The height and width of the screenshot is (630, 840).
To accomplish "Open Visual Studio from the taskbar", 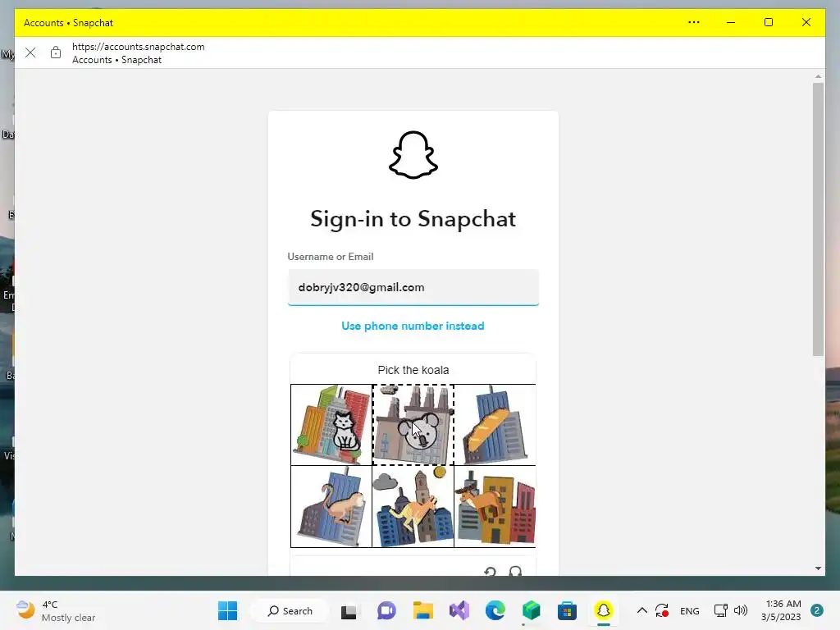I will click(x=459, y=610).
